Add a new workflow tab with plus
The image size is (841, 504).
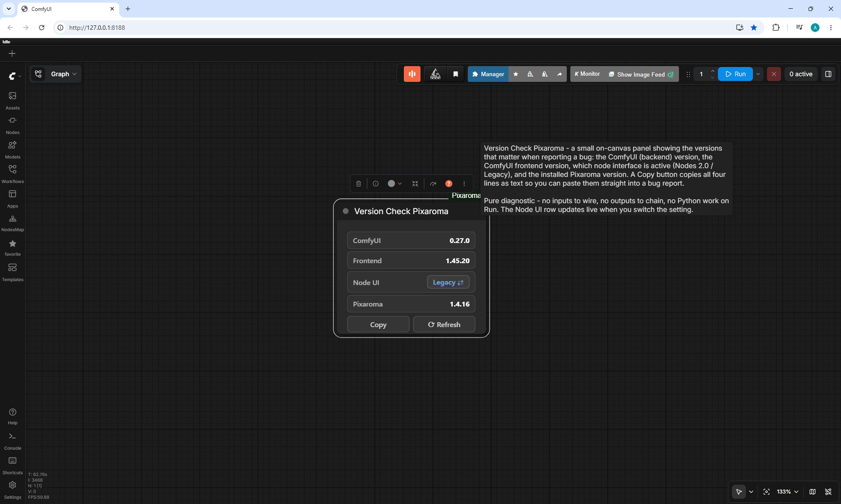pyautogui.click(x=12, y=53)
